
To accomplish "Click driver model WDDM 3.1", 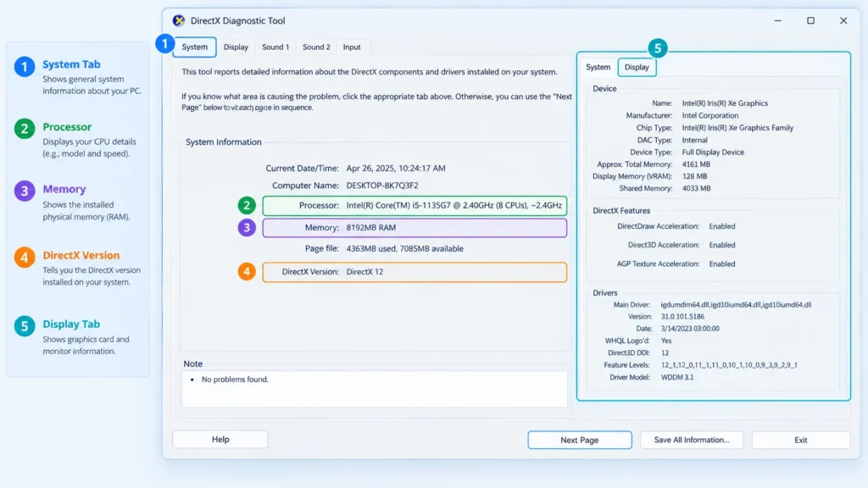I will coord(676,377).
